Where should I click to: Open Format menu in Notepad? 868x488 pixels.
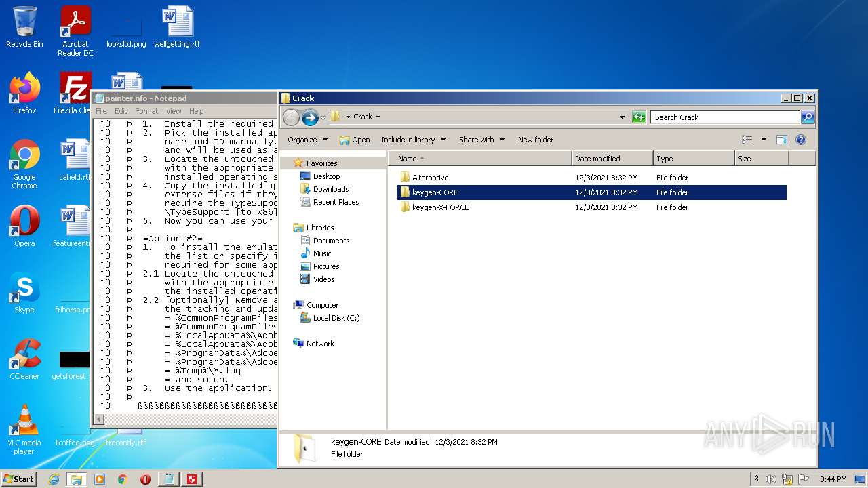pyautogui.click(x=146, y=111)
